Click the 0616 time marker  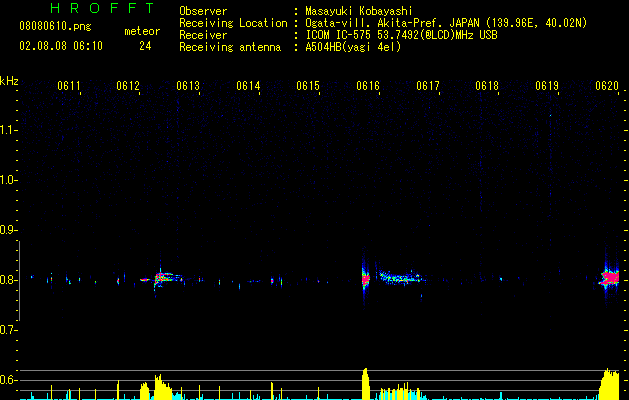tap(368, 86)
